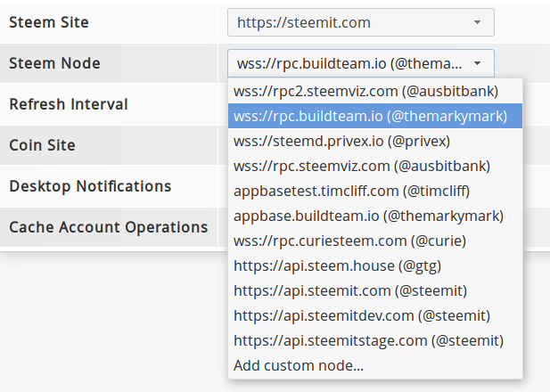Select https://api.steemit.com (@steemit) node
Viewport: 550px width, 392px height.
coord(375,290)
